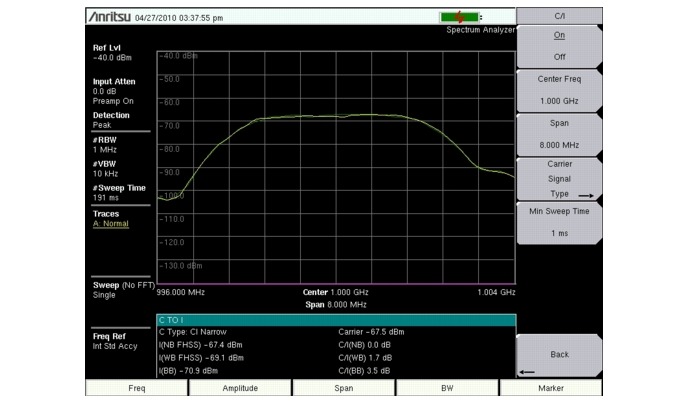
Task: Click the Spectrum Analyzer mode label
Action: [480, 30]
